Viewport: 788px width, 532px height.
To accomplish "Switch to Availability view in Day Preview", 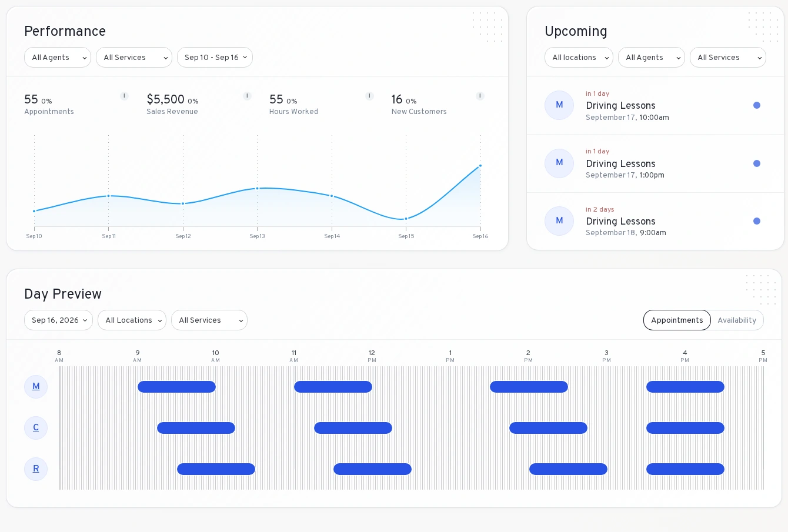I will [x=737, y=320].
